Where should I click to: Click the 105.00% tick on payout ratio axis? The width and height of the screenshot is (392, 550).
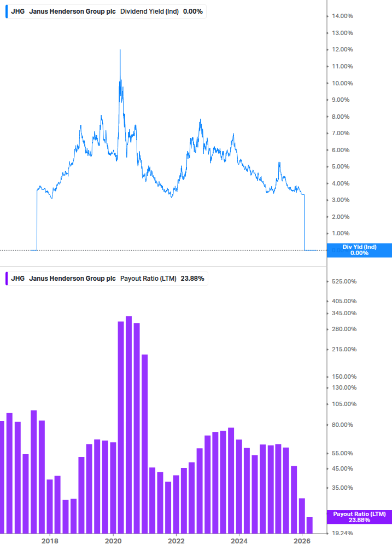click(344, 404)
